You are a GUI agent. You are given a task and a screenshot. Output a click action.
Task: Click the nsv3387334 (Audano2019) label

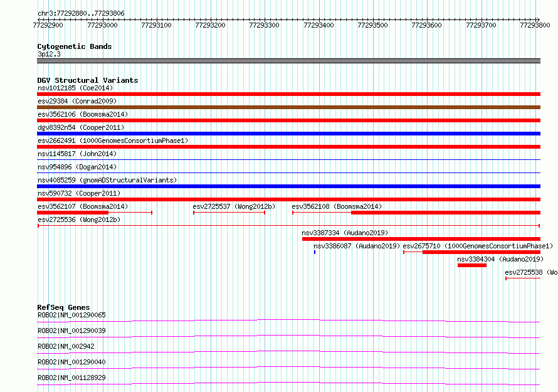tap(345, 233)
